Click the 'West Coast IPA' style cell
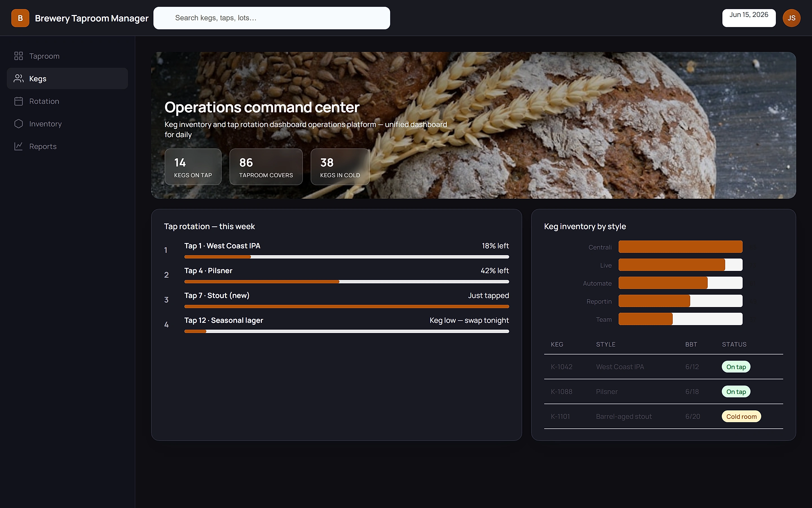Image resolution: width=812 pixels, height=508 pixels. [x=620, y=367]
